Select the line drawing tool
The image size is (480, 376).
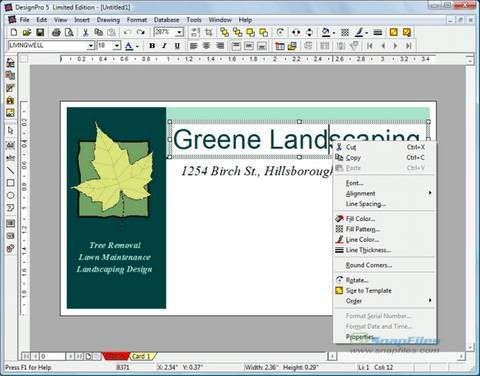[x=11, y=170]
